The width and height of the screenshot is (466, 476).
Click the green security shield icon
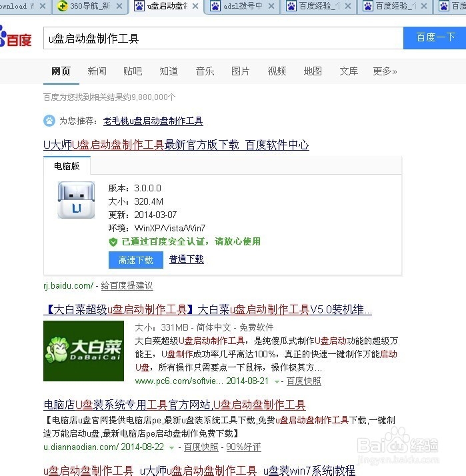113,242
